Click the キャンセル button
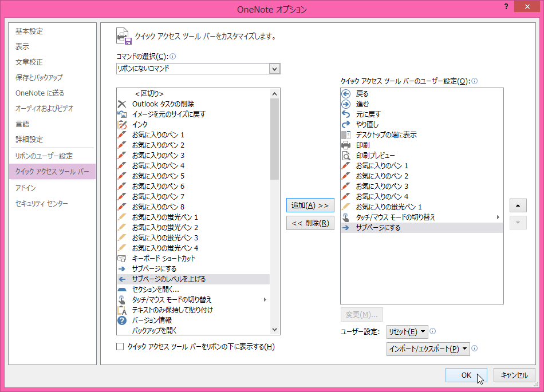 [514, 375]
